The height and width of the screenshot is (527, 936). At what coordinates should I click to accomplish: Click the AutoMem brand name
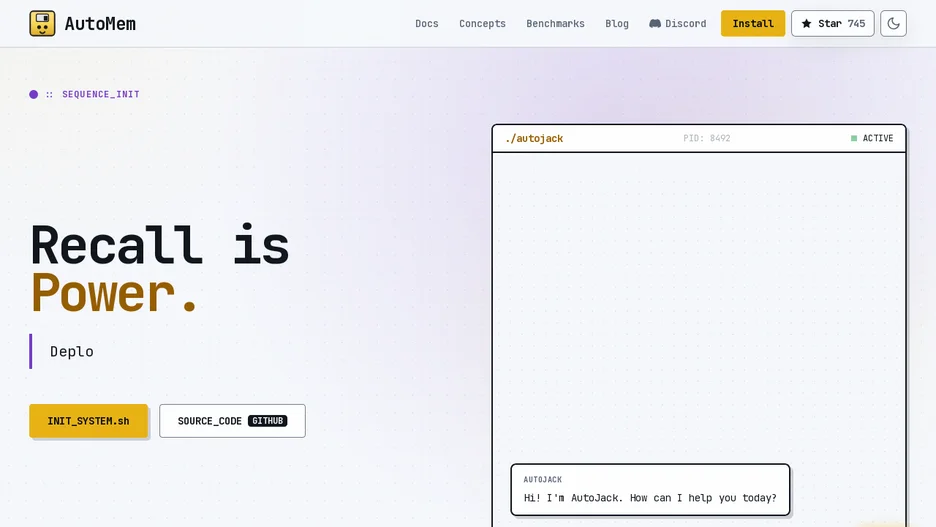[100, 24]
